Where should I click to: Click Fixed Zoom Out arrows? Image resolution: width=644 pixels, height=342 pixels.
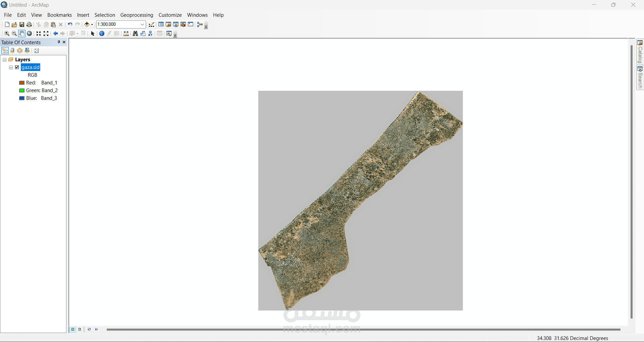(46, 33)
